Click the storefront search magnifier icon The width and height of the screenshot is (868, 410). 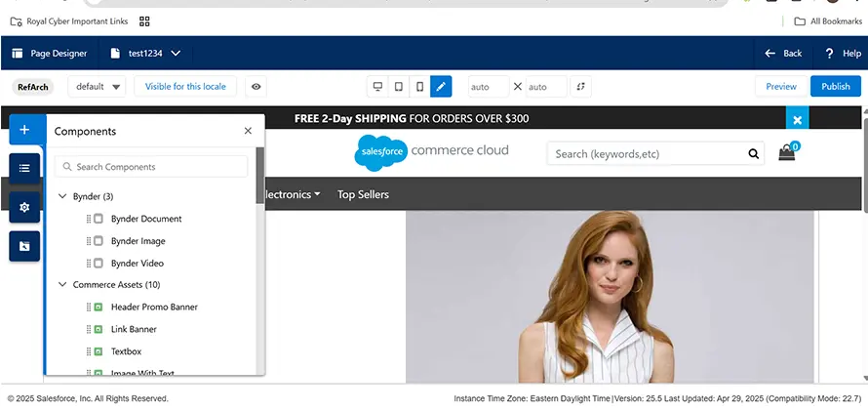[754, 154]
